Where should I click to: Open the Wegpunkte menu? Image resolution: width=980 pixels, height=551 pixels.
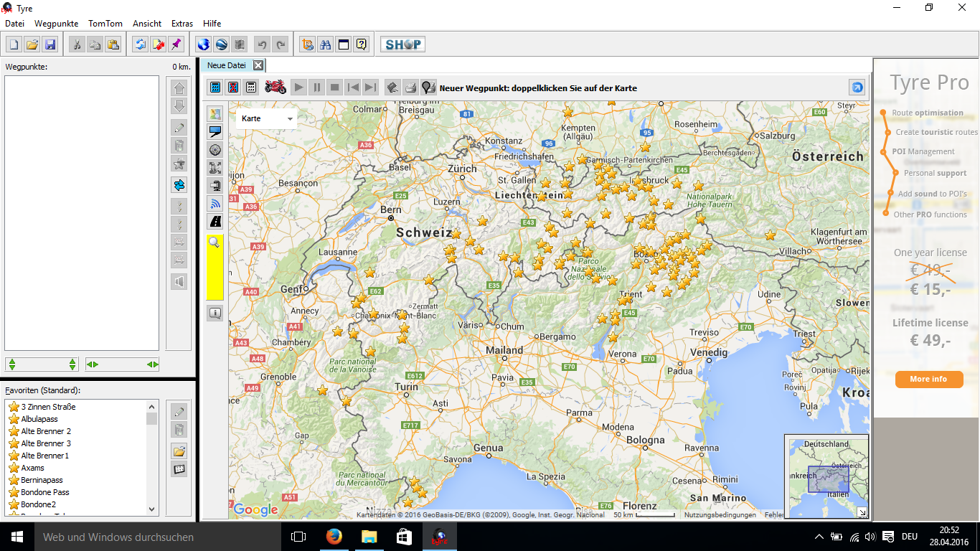[57, 24]
